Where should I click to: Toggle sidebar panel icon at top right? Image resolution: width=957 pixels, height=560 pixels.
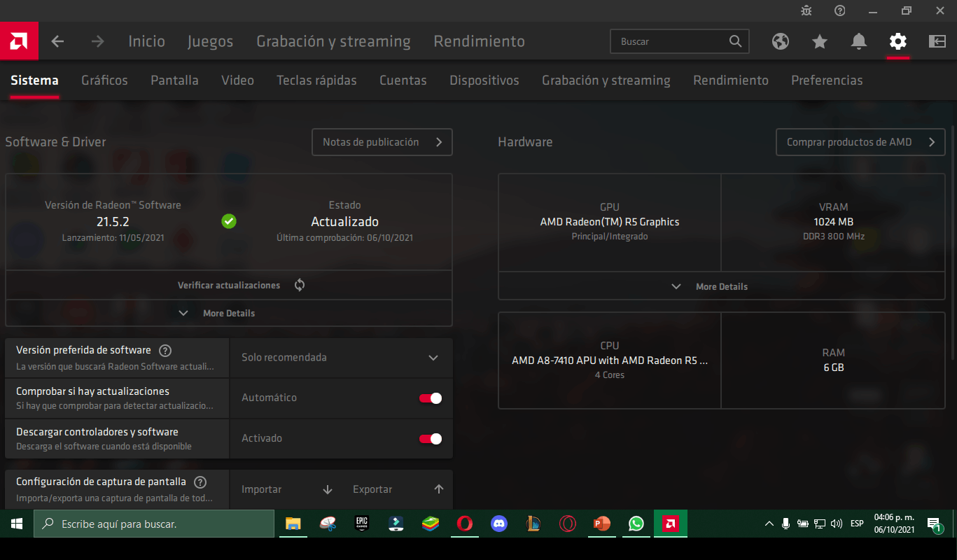pos(937,41)
